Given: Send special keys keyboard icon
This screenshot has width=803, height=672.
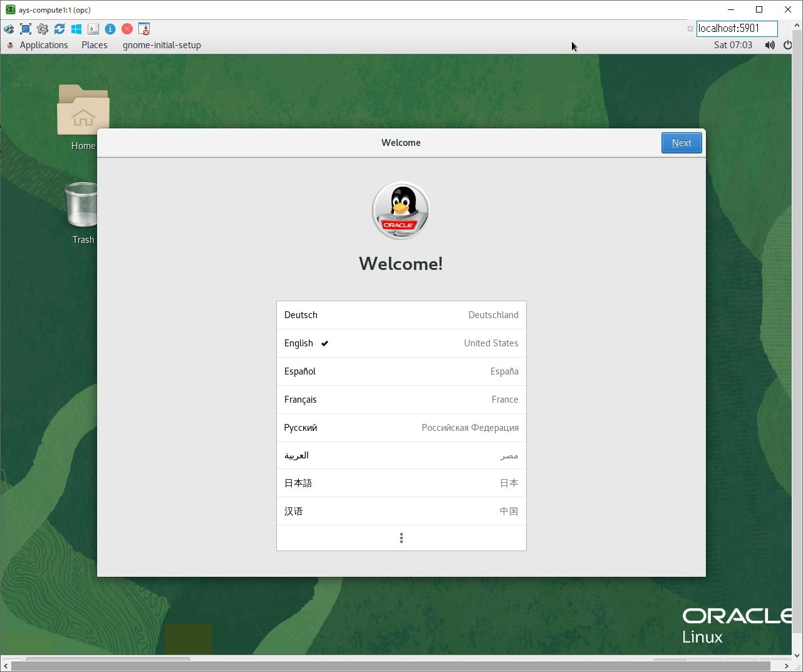Looking at the screenshot, I should [x=93, y=29].
